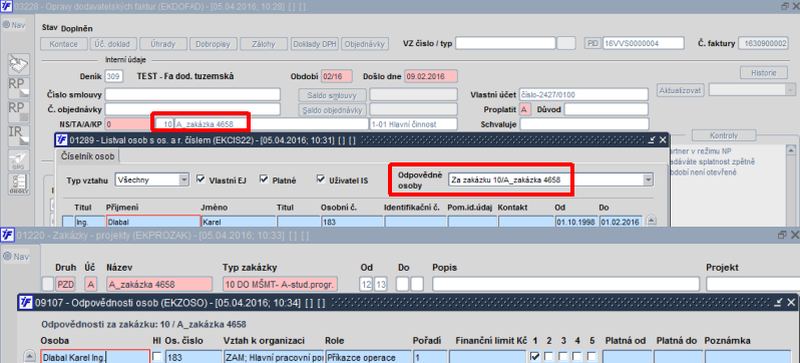The height and width of the screenshot is (363, 800).
Task: Click the iF logo of window 01289
Action: pyautogui.click(x=62, y=140)
